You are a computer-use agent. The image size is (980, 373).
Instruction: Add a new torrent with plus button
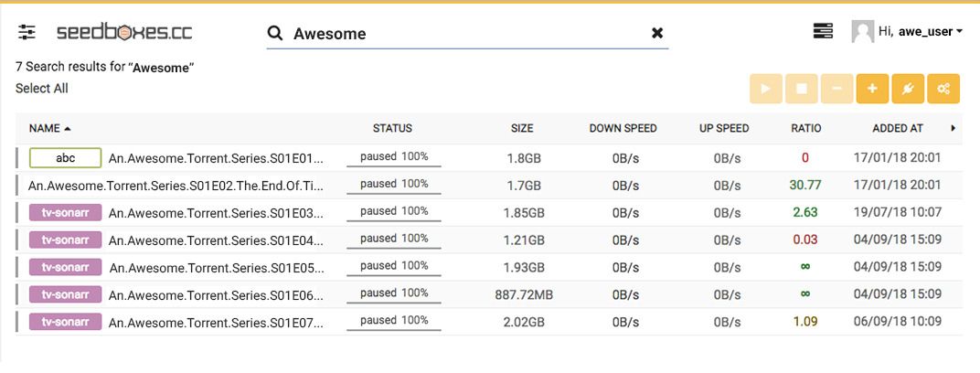coord(872,89)
